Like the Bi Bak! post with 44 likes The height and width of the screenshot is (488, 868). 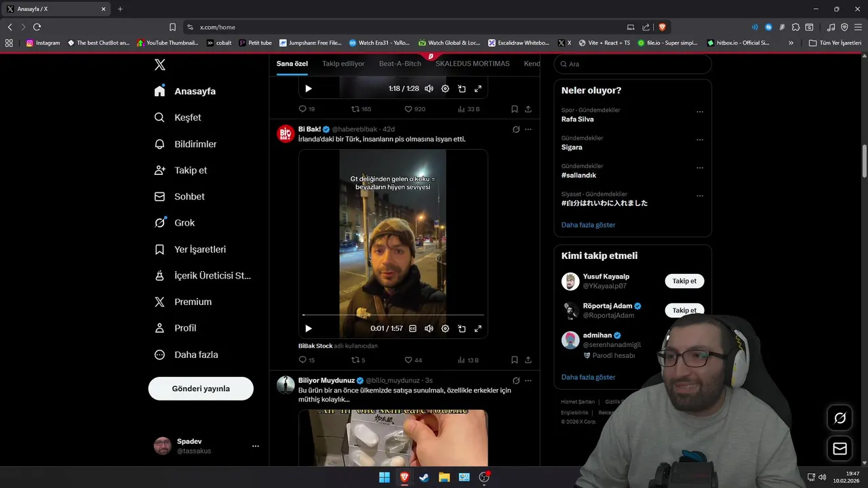click(413, 360)
